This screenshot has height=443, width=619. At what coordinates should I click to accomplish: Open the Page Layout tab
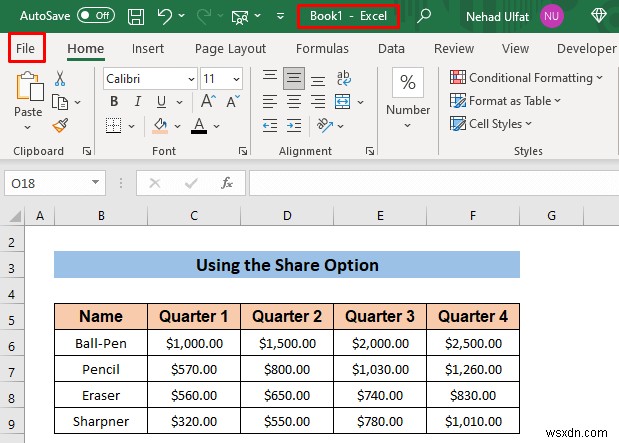coord(231,49)
